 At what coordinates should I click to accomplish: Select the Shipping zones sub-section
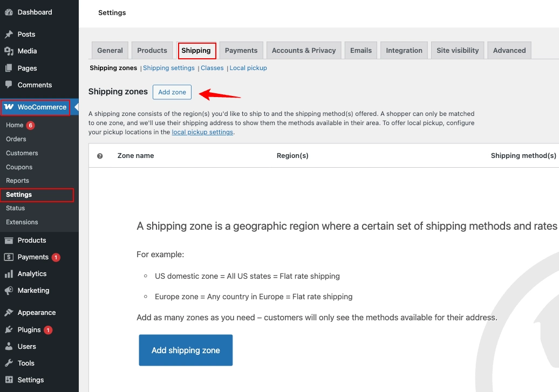point(113,68)
